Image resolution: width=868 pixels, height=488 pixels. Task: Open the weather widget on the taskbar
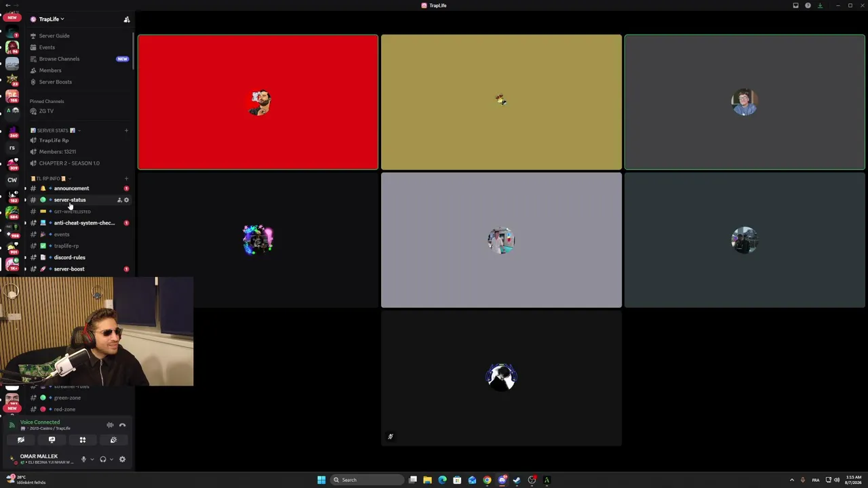pyautogui.click(x=26, y=480)
